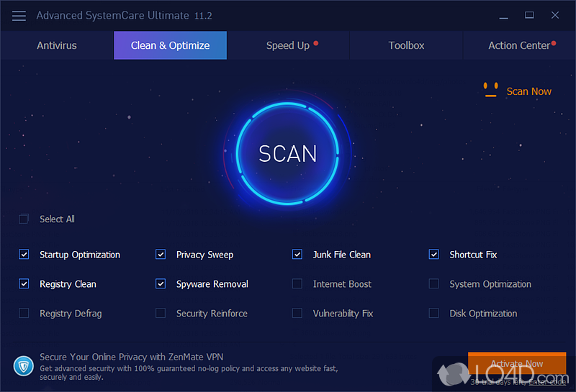Turn off Spyware Removal checkbox
This screenshot has width=576, height=392.
[x=161, y=283]
